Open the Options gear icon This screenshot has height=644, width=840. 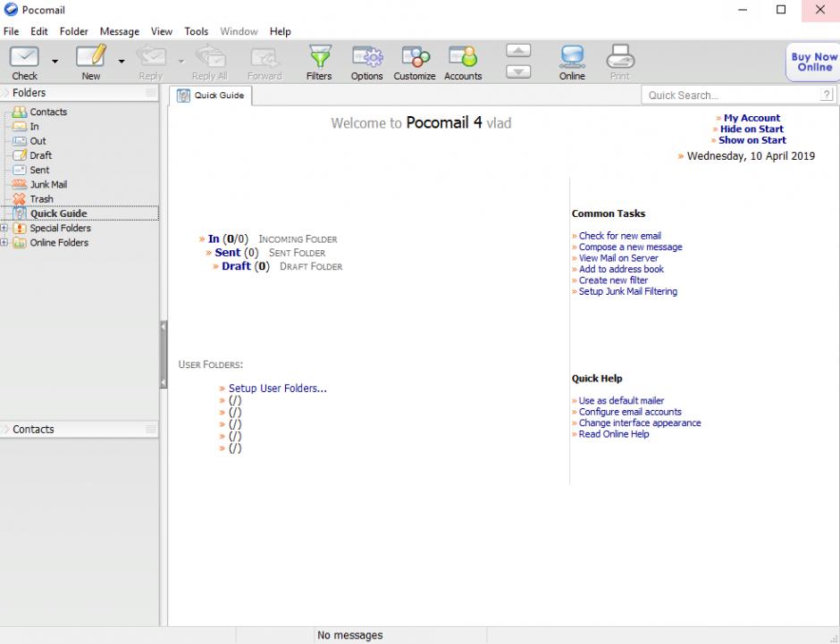pos(367,57)
